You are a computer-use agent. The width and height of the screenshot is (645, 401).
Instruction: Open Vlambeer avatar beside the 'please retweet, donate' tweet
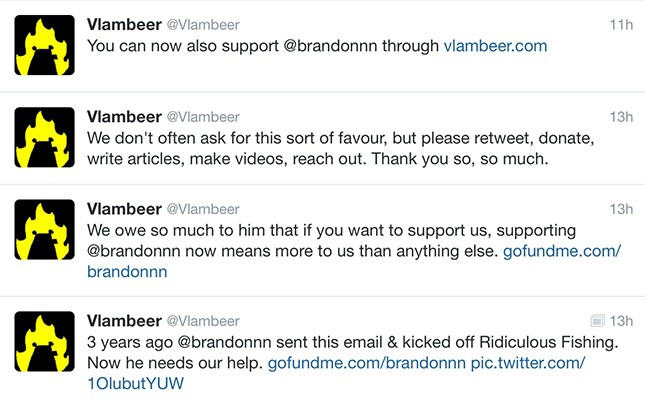45,138
